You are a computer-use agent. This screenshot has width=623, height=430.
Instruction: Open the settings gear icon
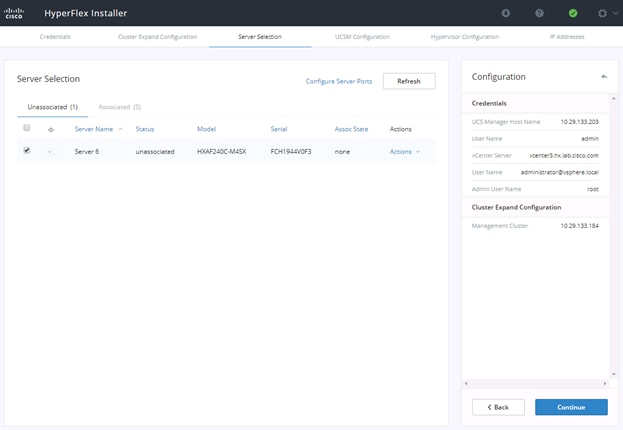(602, 13)
